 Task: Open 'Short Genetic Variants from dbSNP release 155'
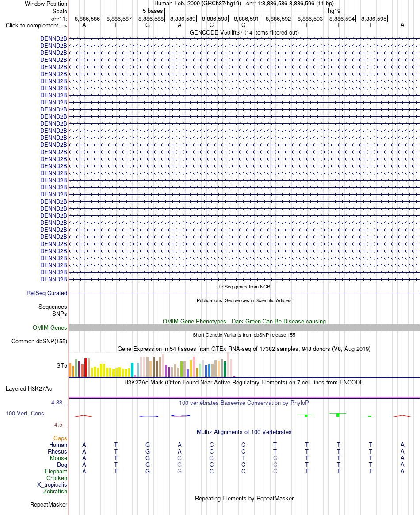coord(244,335)
